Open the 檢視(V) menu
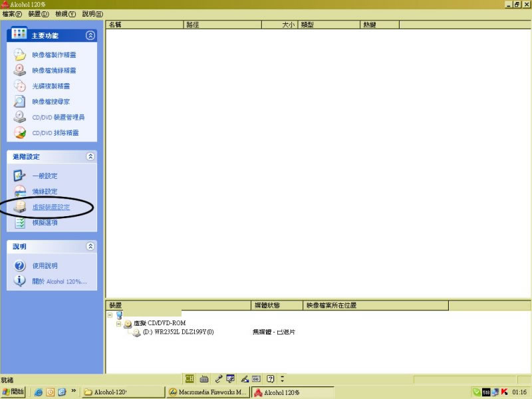 65,14
